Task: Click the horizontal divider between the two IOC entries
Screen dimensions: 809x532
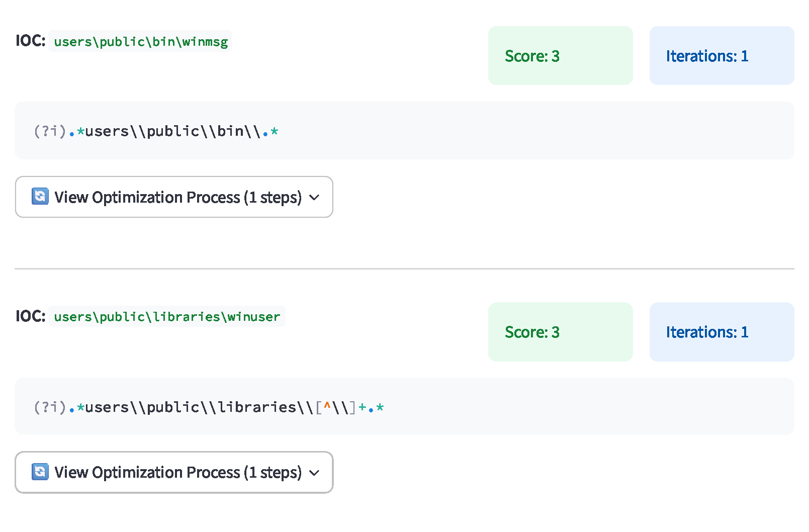Action: click(x=404, y=269)
